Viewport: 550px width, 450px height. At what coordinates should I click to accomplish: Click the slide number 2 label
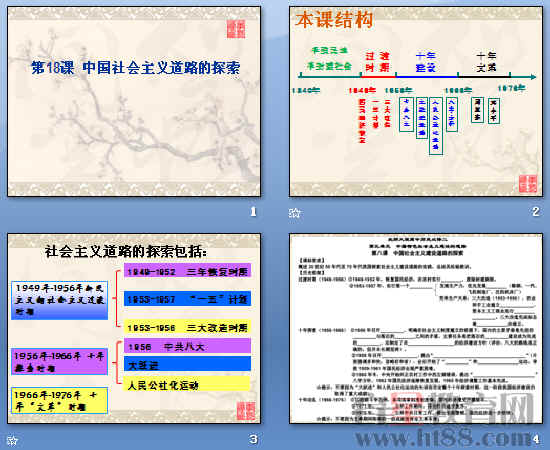tap(536, 211)
